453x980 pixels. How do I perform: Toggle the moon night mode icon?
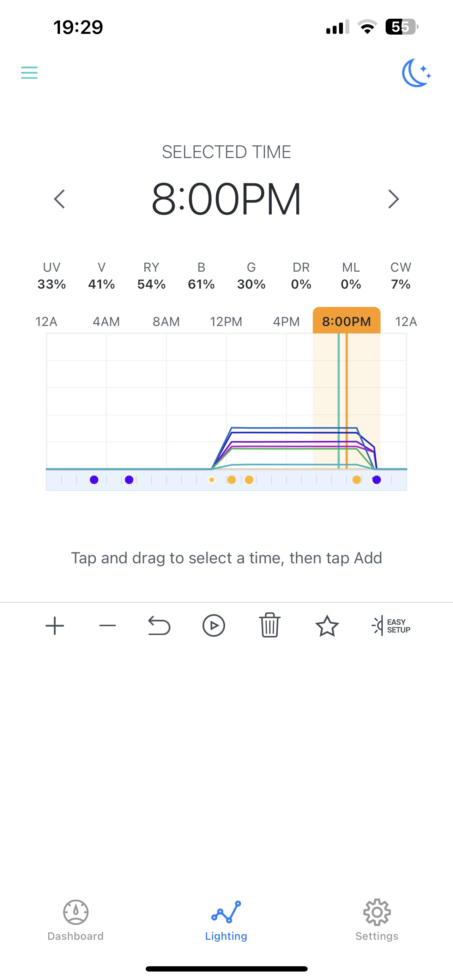point(417,73)
